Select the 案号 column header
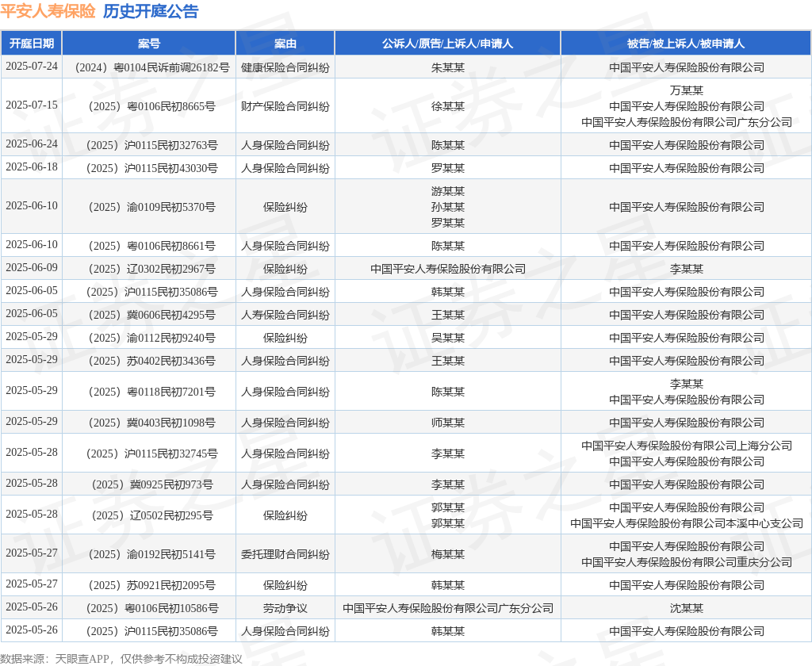 pos(148,44)
